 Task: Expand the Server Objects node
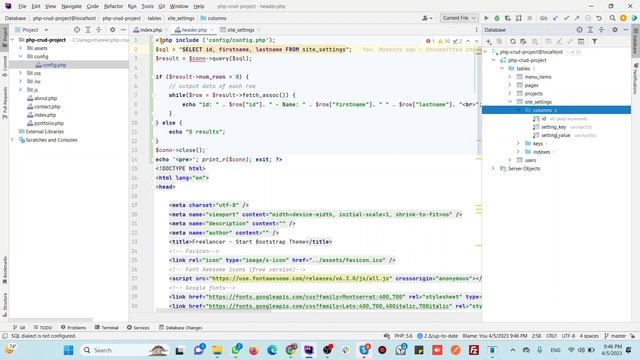point(493,168)
